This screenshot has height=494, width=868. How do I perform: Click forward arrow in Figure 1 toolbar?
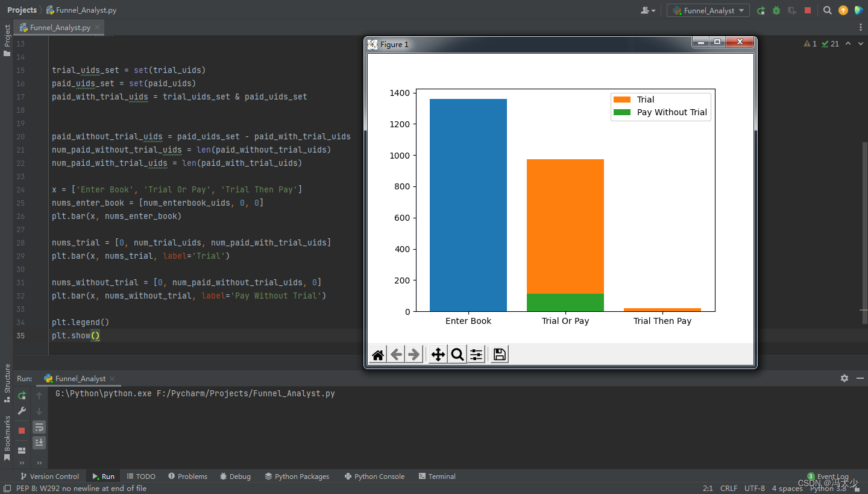414,355
